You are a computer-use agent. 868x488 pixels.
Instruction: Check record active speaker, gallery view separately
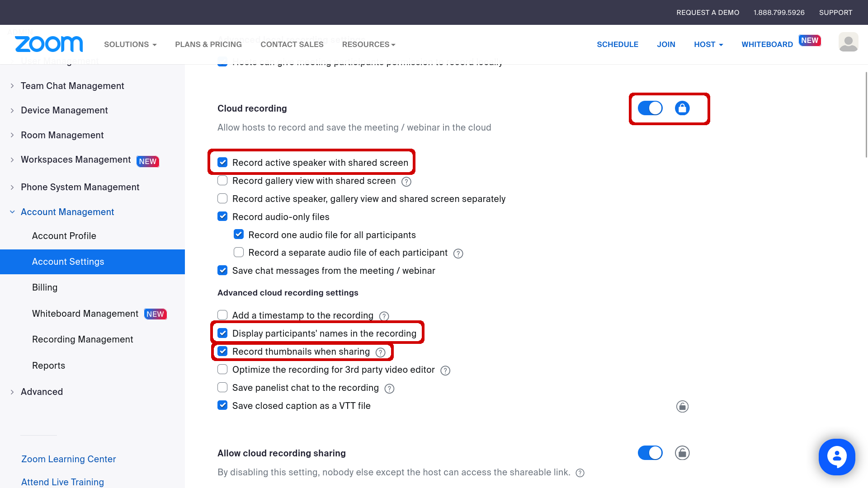(222, 198)
